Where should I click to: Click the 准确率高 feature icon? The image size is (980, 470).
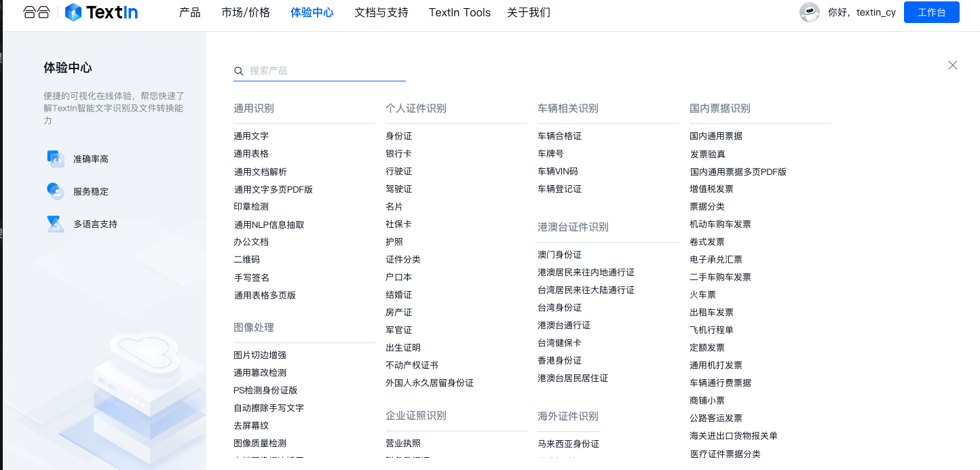56,159
